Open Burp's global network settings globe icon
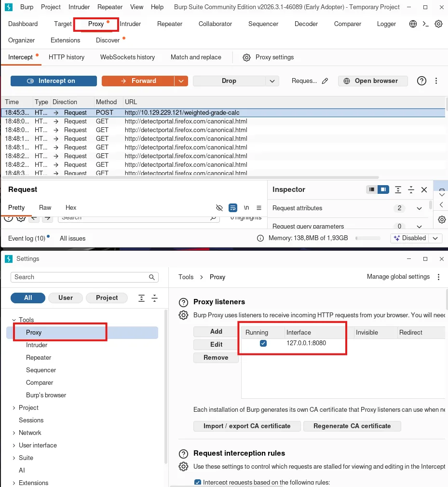The height and width of the screenshot is (487, 448). (413, 24)
